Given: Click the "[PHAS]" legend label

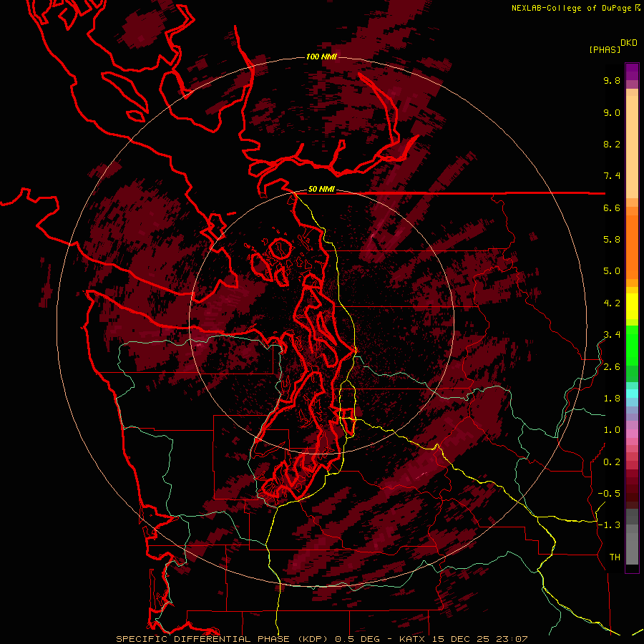Looking at the screenshot, I should point(605,50).
